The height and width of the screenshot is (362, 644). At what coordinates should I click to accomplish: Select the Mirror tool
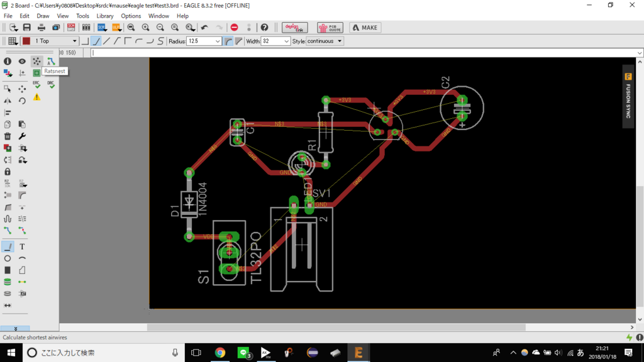[x=8, y=101]
